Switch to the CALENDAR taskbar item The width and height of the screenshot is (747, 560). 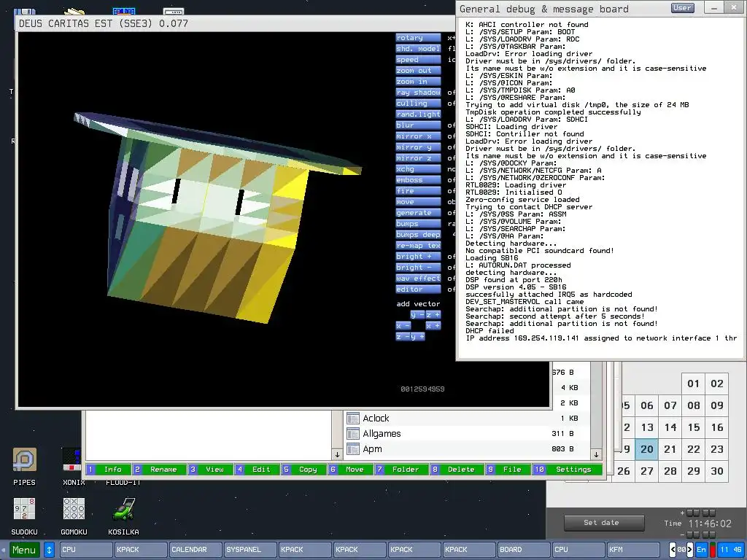[x=196, y=550]
